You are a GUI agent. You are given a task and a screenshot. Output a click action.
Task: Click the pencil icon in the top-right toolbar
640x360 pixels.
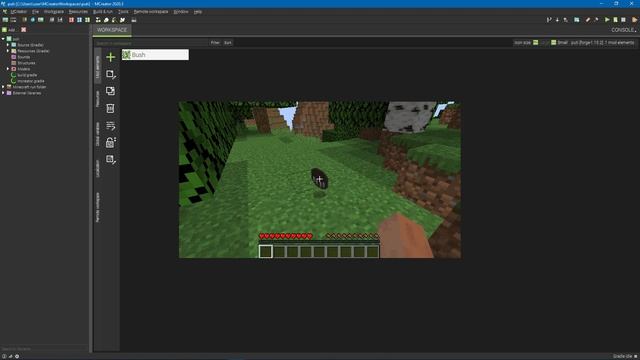[x=588, y=20]
